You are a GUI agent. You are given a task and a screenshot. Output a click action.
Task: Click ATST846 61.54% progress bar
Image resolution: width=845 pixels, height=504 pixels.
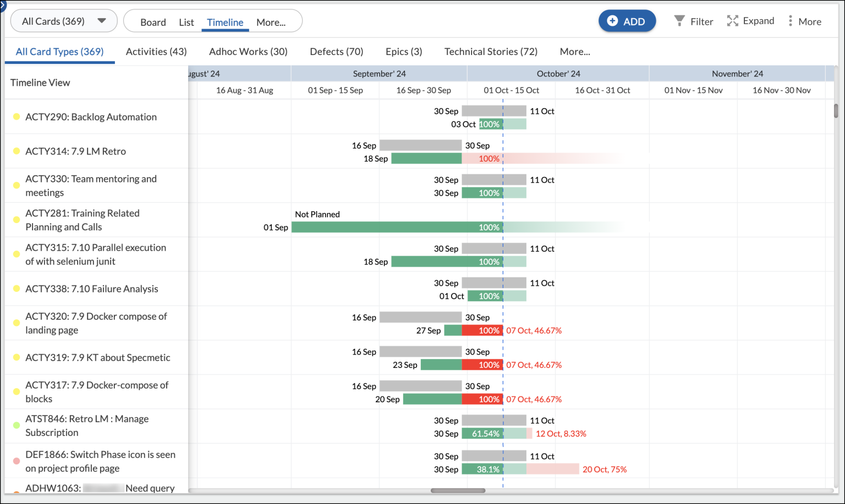pos(482,434)
